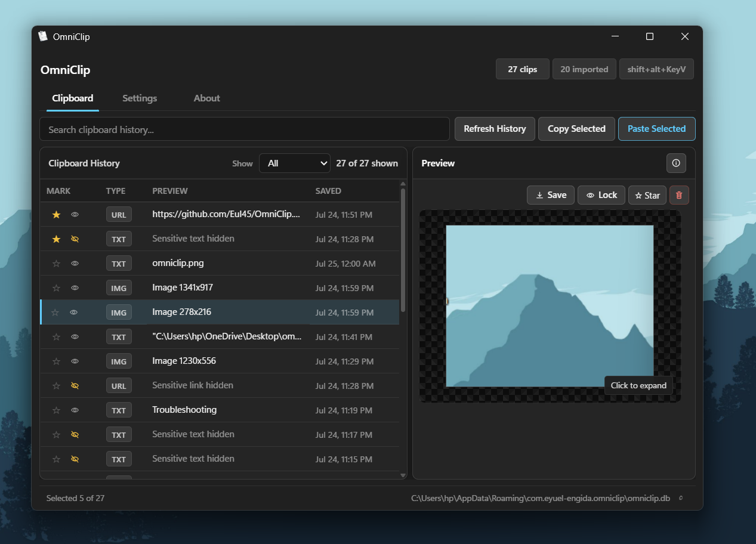This screenshot has height=544, width=756.
Task: Open the About tab
Action: coord(207,98)
